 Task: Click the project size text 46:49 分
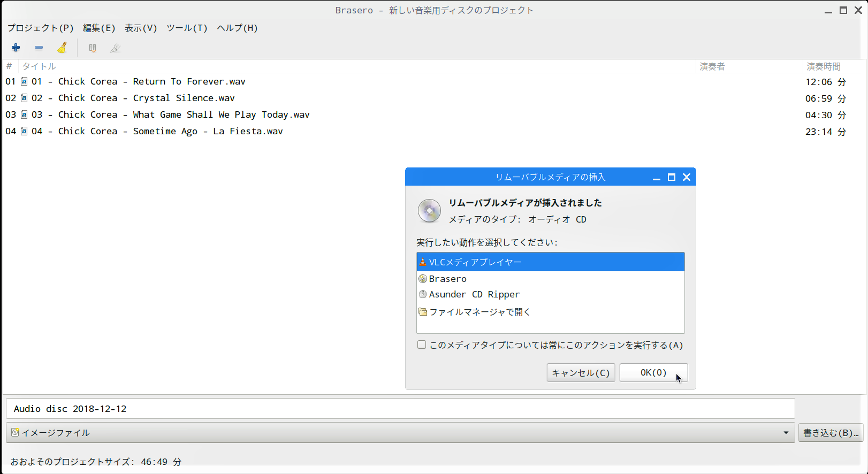point(161,462)
